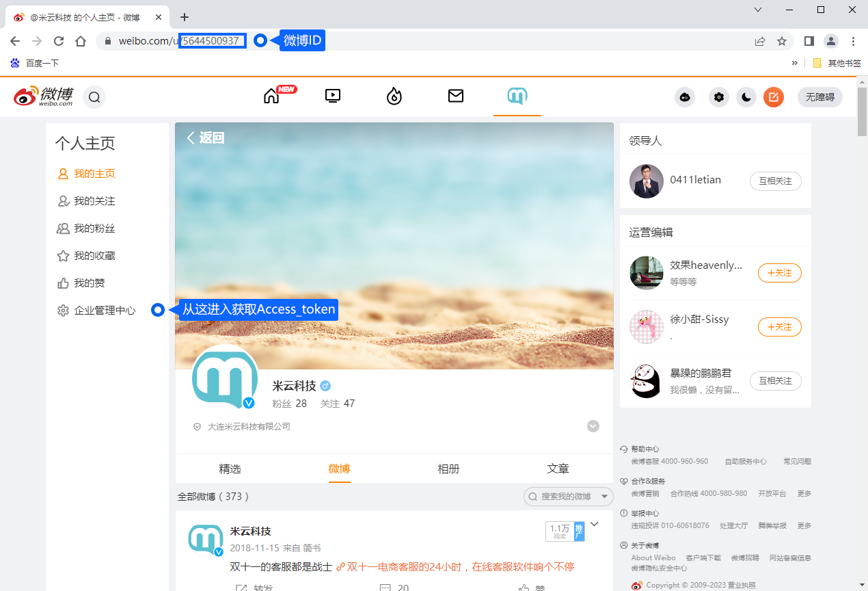Open the 微博隐私安全中心 footer link
Screen dimensions: 868x591
(659, 568)
